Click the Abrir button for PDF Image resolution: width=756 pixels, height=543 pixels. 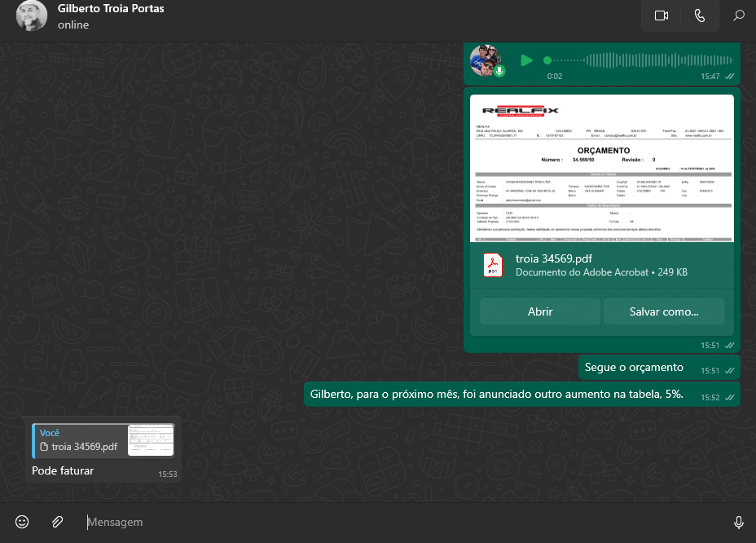coord(539,311)
